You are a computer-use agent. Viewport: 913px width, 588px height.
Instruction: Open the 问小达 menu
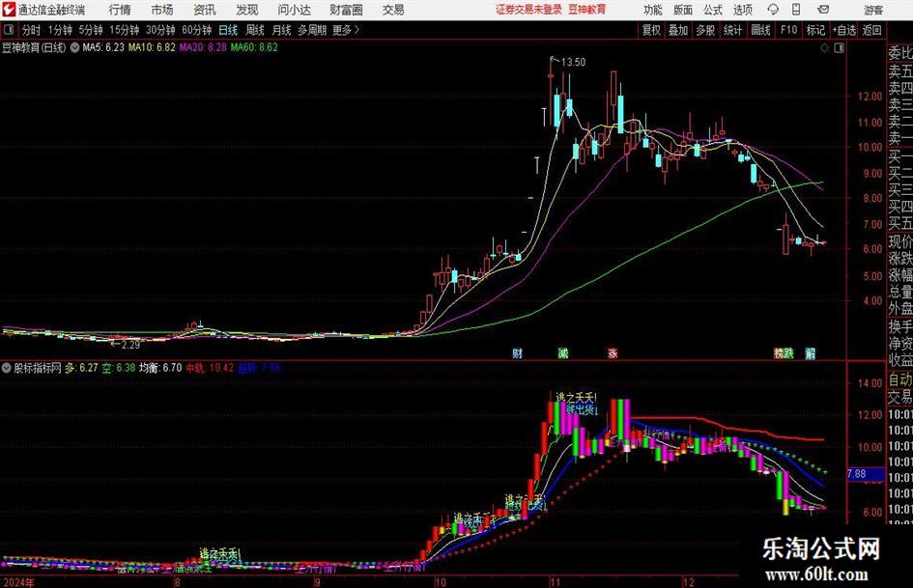click(294, 10)
